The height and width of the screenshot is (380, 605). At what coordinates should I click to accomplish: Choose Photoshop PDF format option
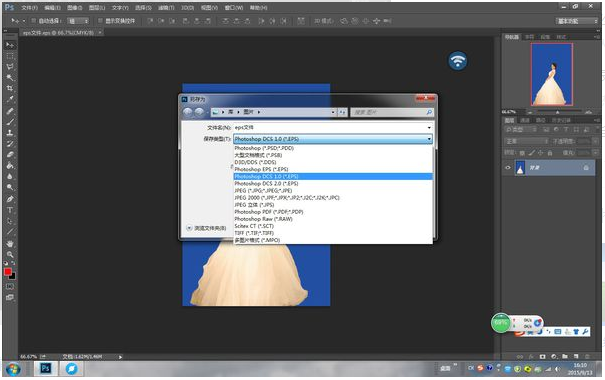click(333, 212)
